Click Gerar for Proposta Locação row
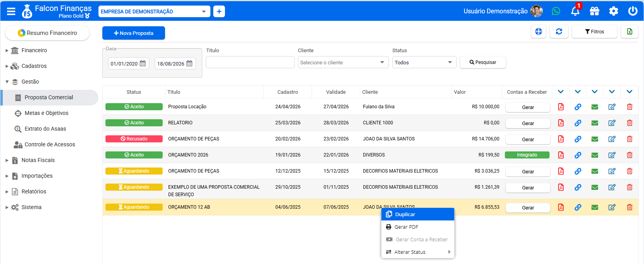This screenshot has width=644, height=264. 528,107
